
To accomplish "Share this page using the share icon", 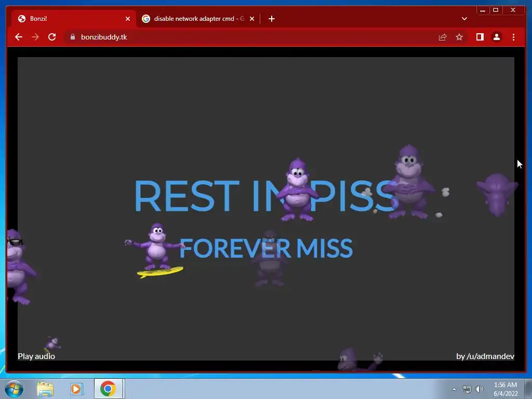I will (x=443, y=37).
